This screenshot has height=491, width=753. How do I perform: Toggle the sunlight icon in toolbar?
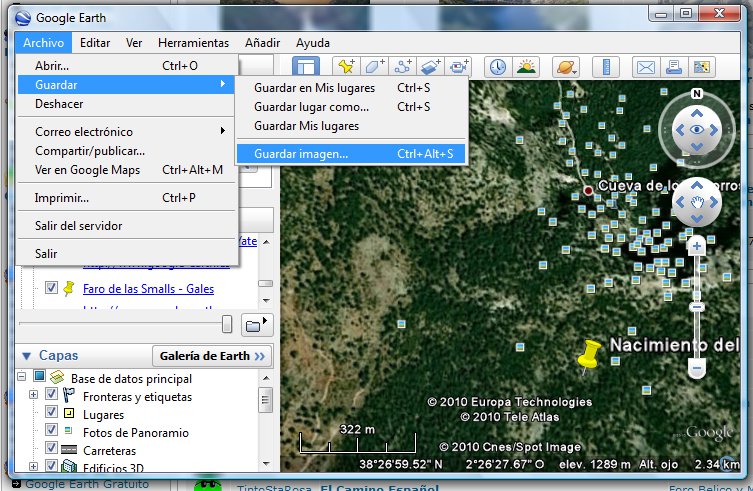coord(526,67)
